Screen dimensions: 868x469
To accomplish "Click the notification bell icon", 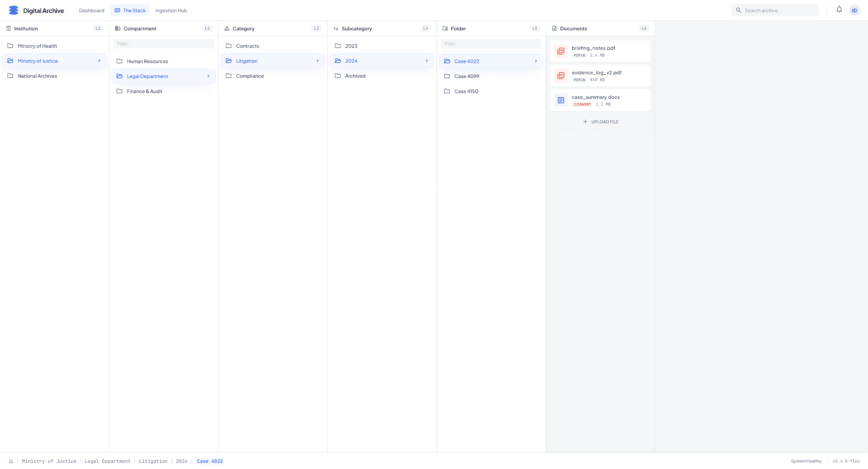I will click(x=839, y=10).
